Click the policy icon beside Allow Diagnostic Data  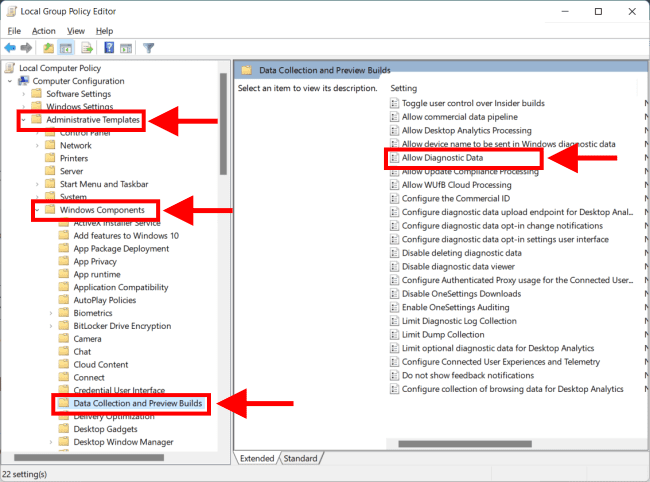[x=394, y=158]
